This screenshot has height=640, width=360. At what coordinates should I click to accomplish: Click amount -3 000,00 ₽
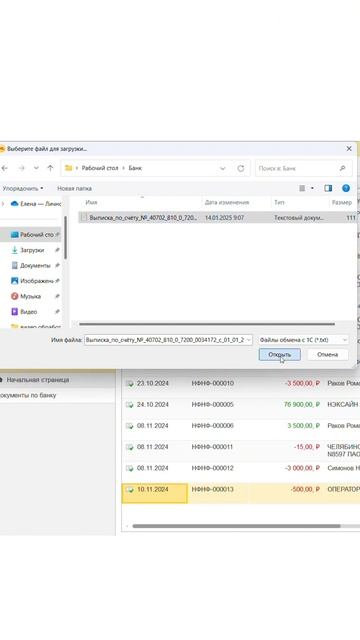coord(302,468)
